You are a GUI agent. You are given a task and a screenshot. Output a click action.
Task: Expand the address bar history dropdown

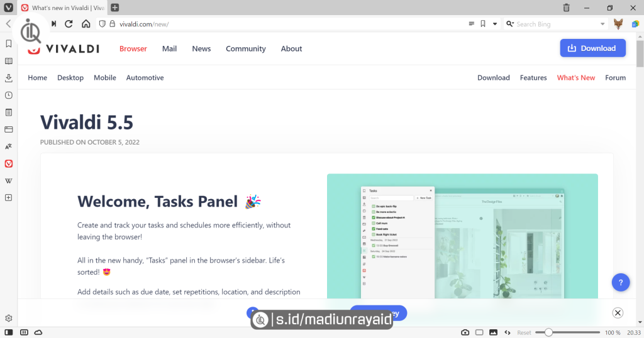(495, 24)
